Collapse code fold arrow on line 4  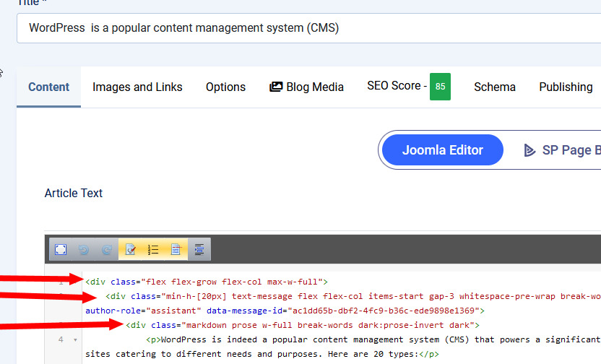click(75, 339)
